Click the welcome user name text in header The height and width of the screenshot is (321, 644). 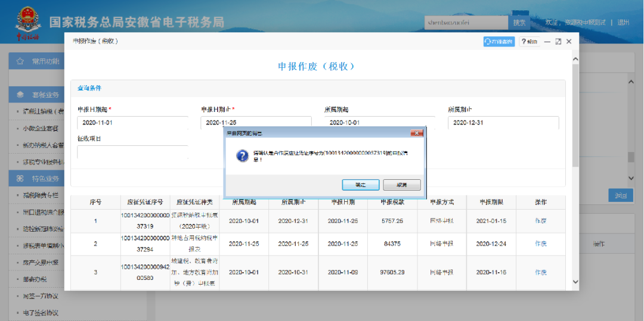[575, 23]
